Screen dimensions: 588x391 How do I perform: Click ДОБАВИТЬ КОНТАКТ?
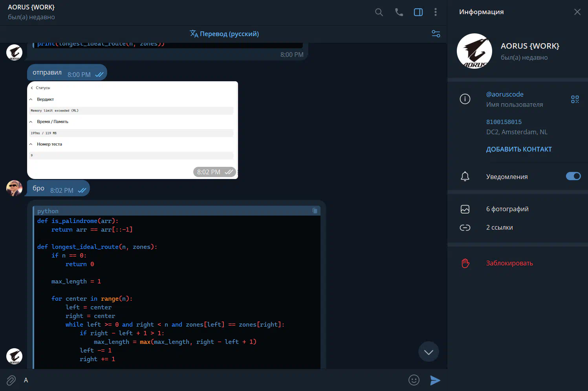(519, 149)
